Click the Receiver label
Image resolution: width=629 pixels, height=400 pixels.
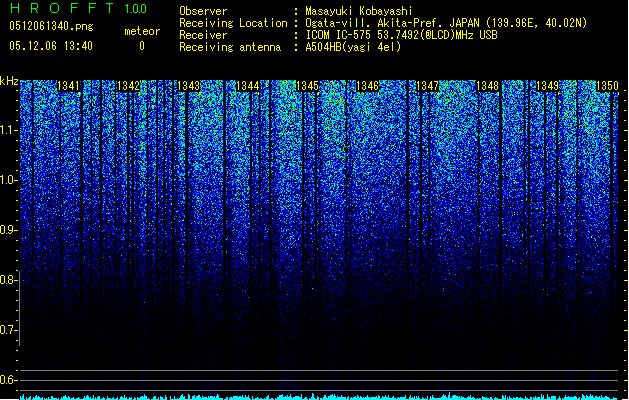(x=203, y=35)
